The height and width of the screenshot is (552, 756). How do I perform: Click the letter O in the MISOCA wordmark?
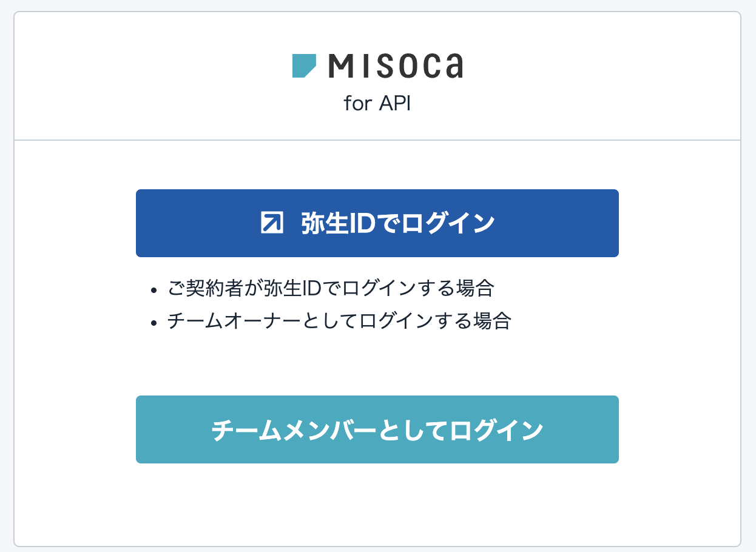point(407,66)
